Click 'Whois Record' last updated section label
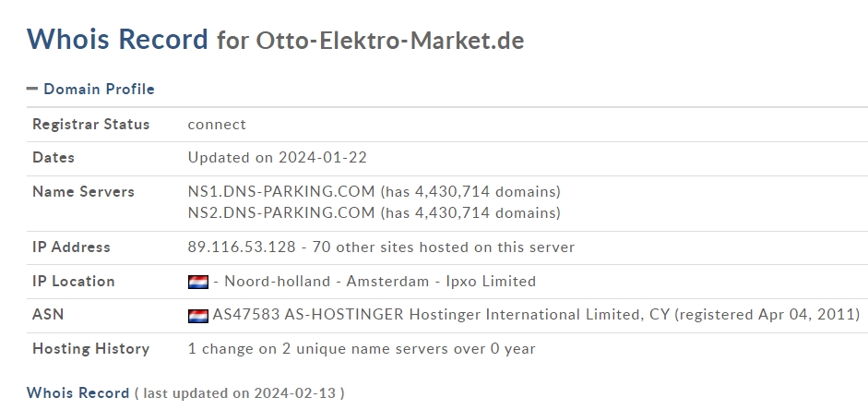Viewport: 868px width, 410px height. [x=77, y=392]
